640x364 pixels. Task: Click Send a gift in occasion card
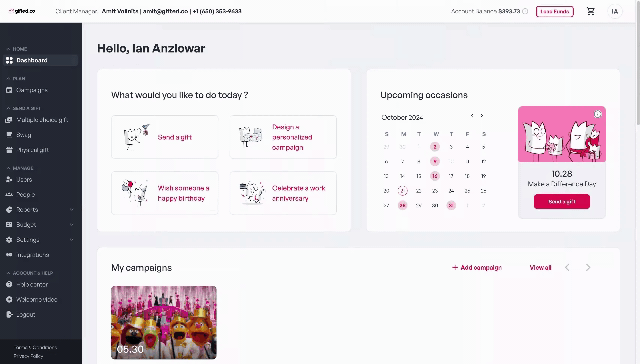(x=562, y=202)
